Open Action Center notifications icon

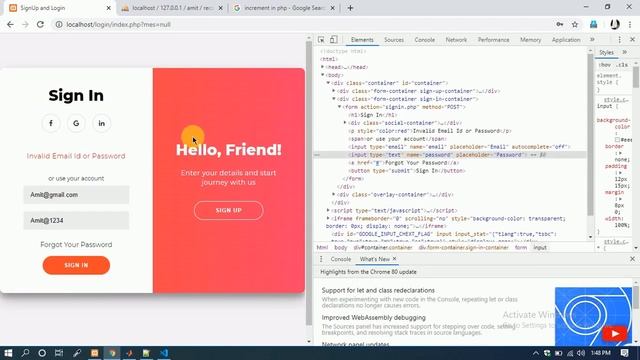(x=624, y=353)
